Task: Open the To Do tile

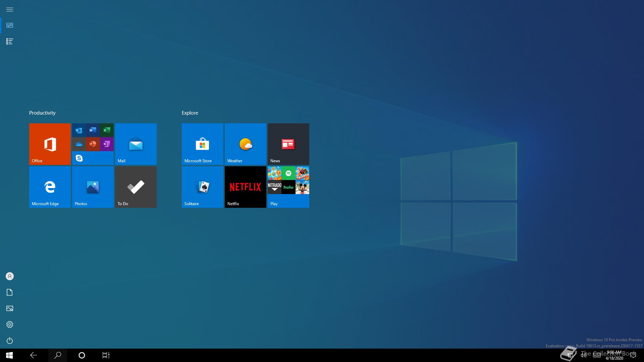Action: tap(136, 187)
